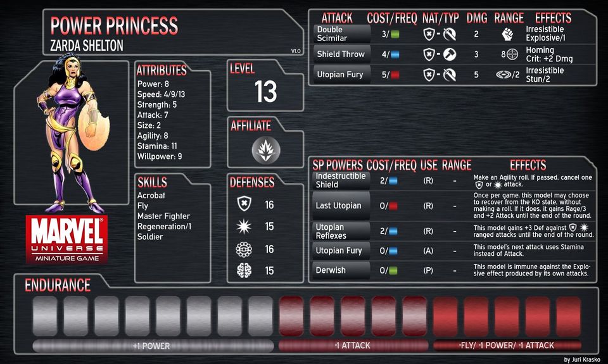Click the "Speed: 4/9/13" attribute
Screen dimensions: 608x364
click(161, 94)
